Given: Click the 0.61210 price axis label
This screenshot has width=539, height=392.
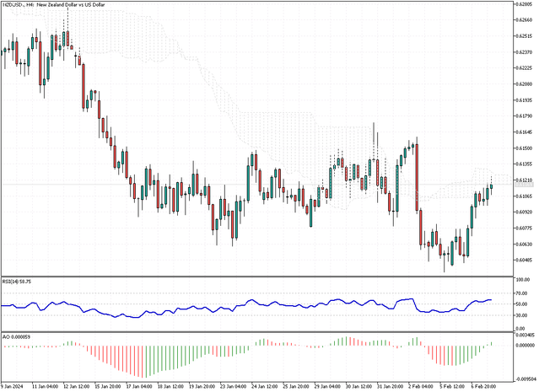Looking at the screenshot, I should point(524,180).
